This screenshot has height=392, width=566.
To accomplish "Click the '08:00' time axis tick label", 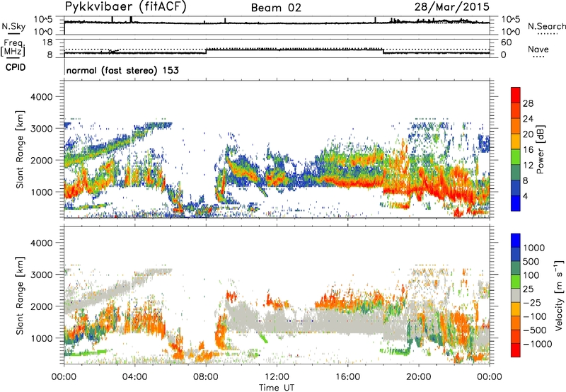I will pyautogui.click(x=206, y=377).
